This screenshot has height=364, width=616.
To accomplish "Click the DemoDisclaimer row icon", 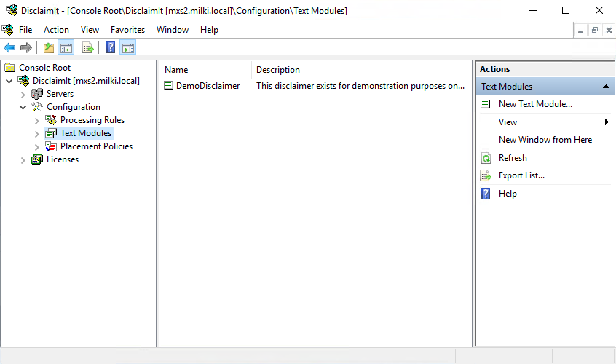I will point(168,85).
